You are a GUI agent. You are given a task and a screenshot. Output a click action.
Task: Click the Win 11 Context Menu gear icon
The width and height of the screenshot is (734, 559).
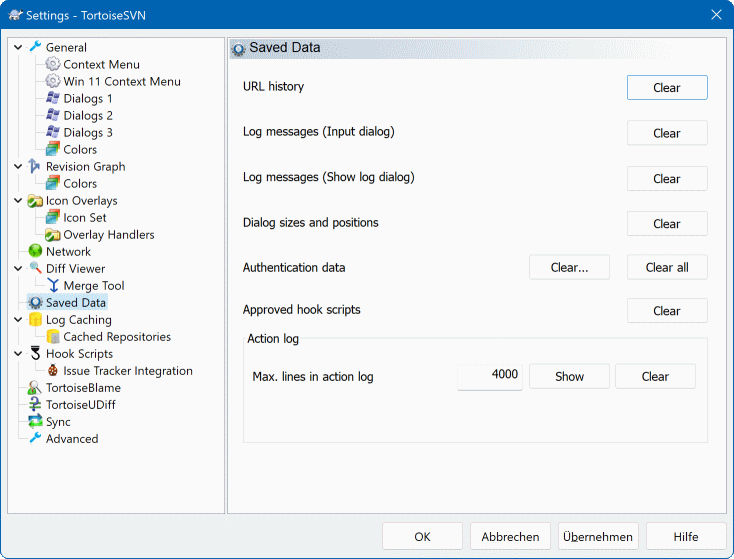[52, 81]
